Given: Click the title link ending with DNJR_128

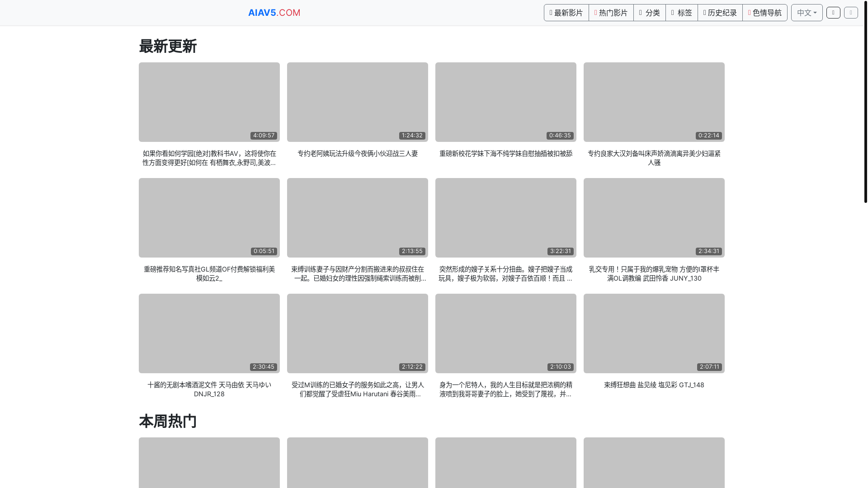Looking at the screenshot, I should click(209, 389).
